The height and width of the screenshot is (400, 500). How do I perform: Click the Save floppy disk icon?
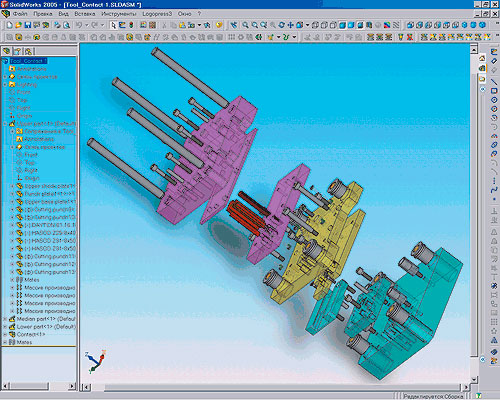coord(28,25)
